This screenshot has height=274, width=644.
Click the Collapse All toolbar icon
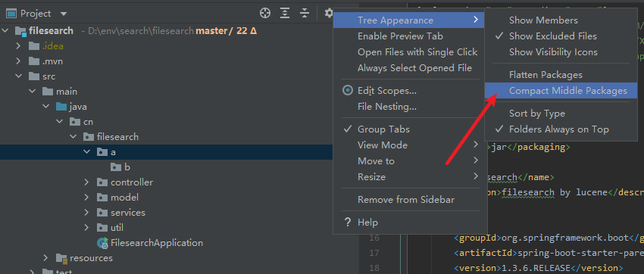[x=305, y=13]
